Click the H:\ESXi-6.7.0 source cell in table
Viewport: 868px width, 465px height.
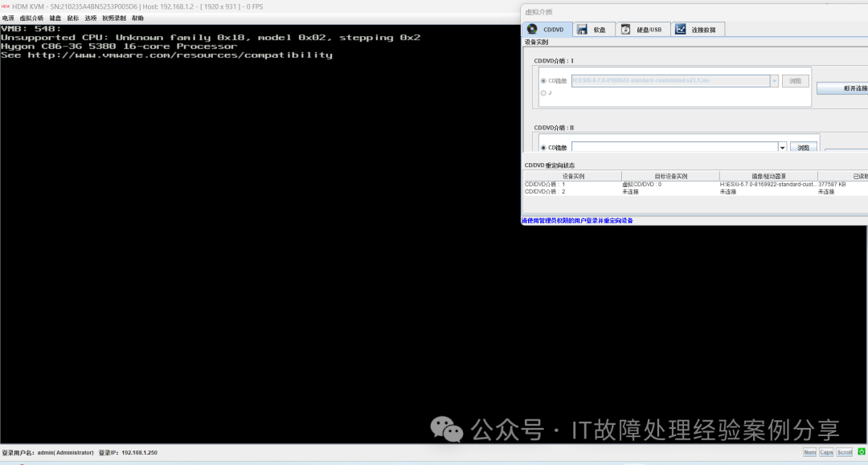pos(768,184)
